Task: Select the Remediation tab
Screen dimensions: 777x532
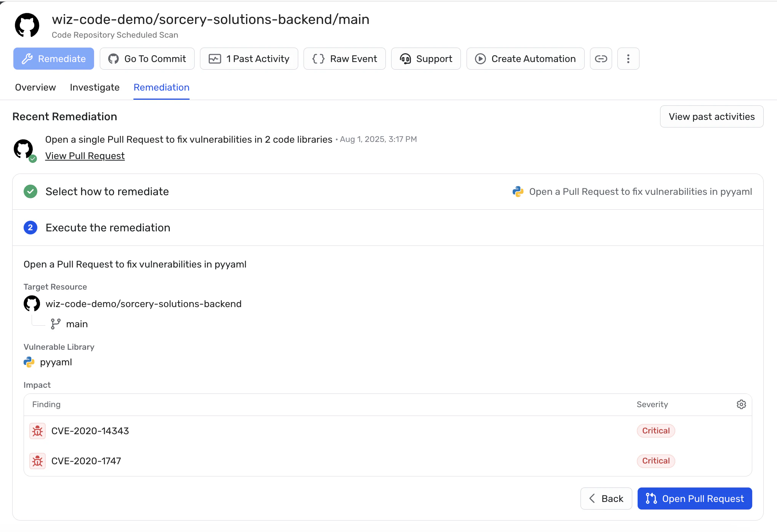Action: [161, 87]
